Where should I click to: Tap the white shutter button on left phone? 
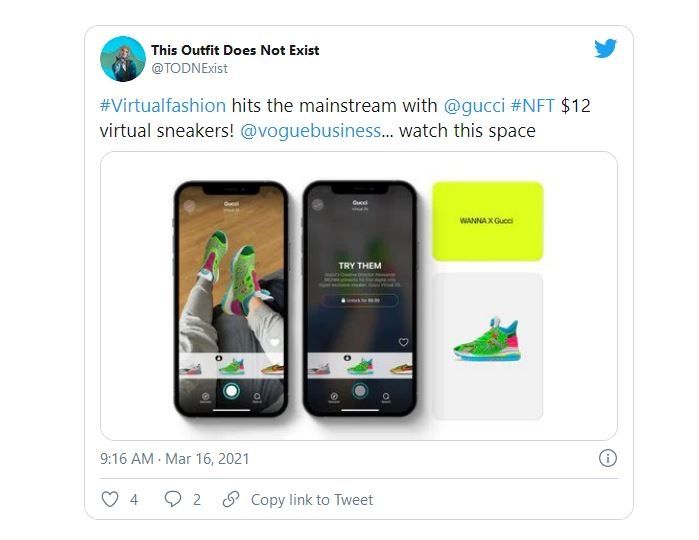coord(231,391)
